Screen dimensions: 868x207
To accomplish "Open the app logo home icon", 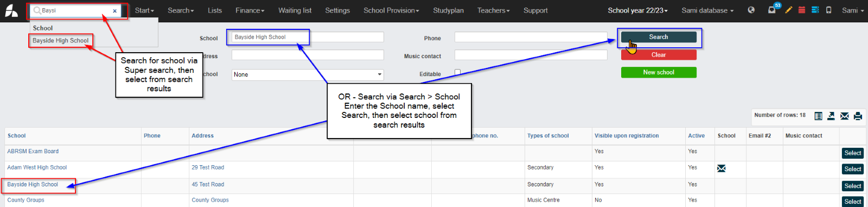I will point(11,10).
